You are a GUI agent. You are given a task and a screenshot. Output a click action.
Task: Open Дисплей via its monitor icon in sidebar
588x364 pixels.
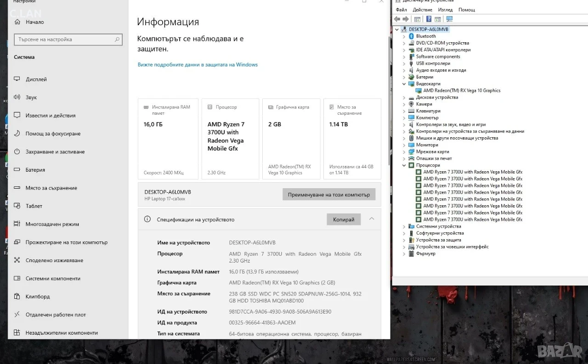point(17,79)
